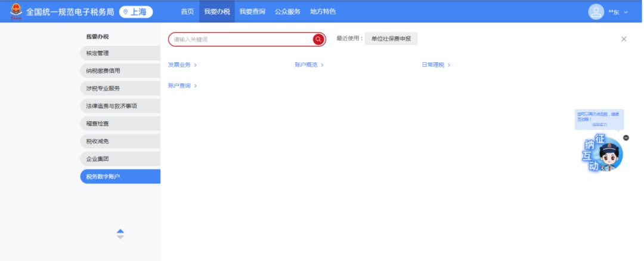644x261 pixels.
Task: Click the red search magnifier icon
Action: tap(318, 39)
